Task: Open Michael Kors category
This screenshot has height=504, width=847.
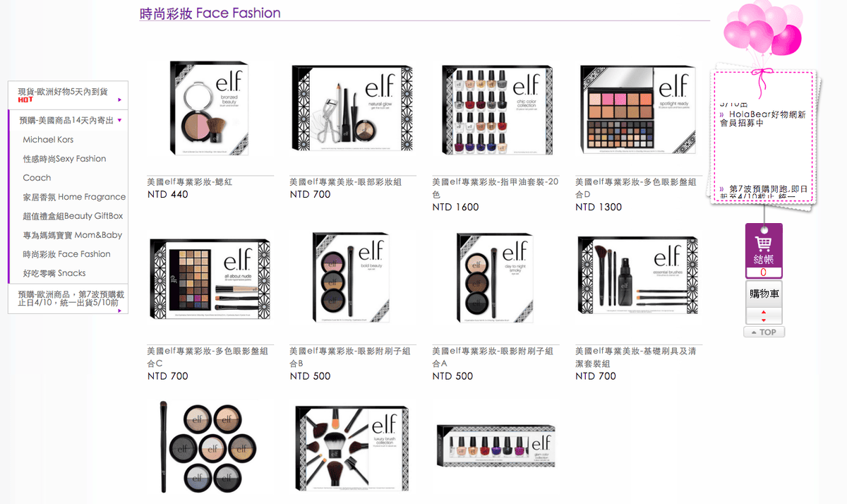Action: pyautogui.click(x=48, y=140)
